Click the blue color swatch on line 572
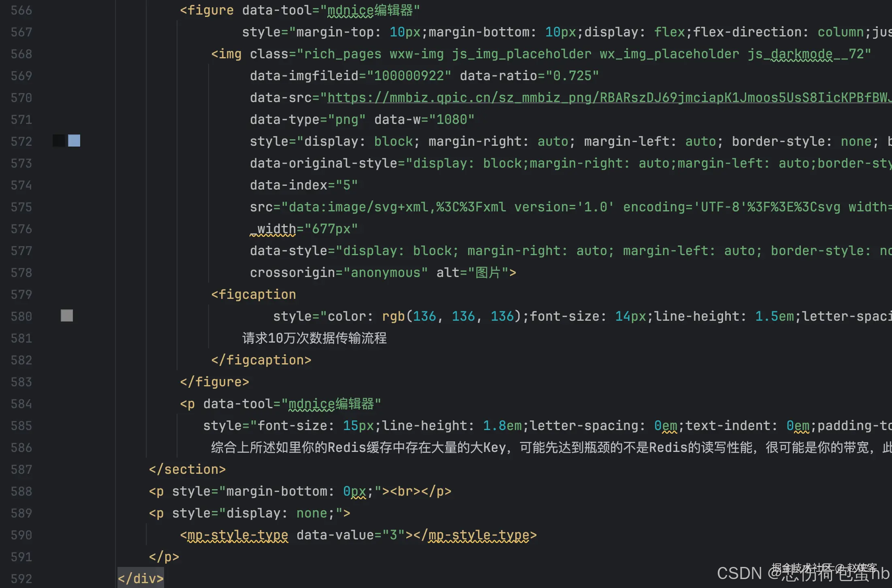This screenshot has width=892, height=588. click(x=74, y=141)
